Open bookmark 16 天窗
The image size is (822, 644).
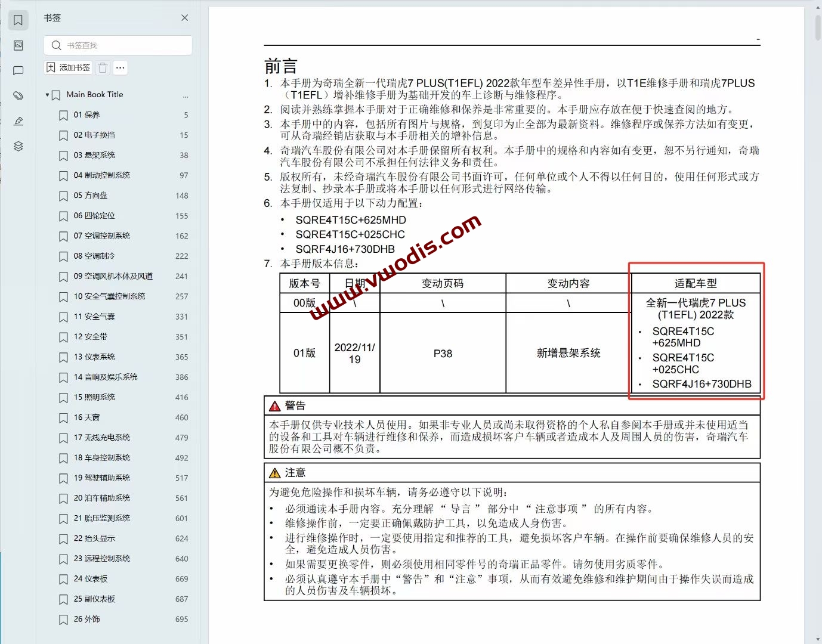tap(86, 417)
